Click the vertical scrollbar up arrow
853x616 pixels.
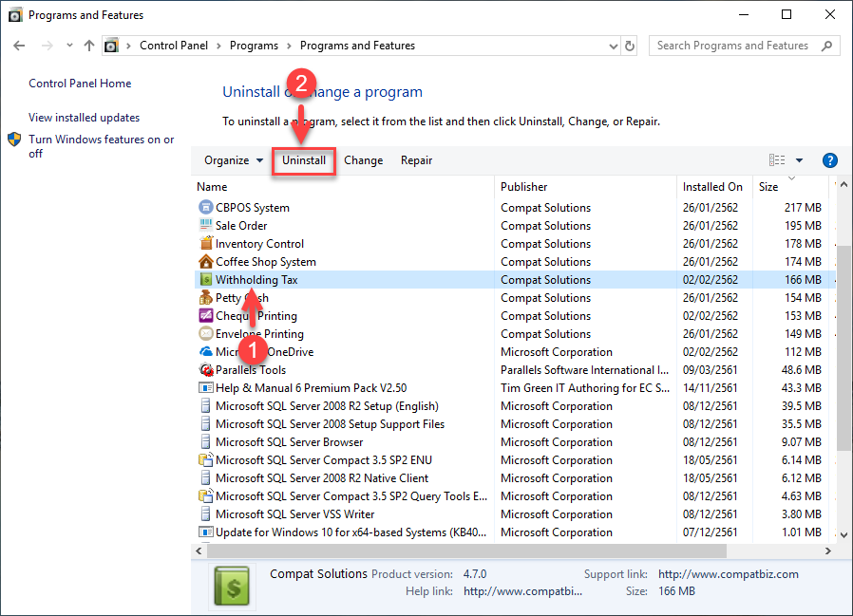pyautogui.click(x=844, y=185)
